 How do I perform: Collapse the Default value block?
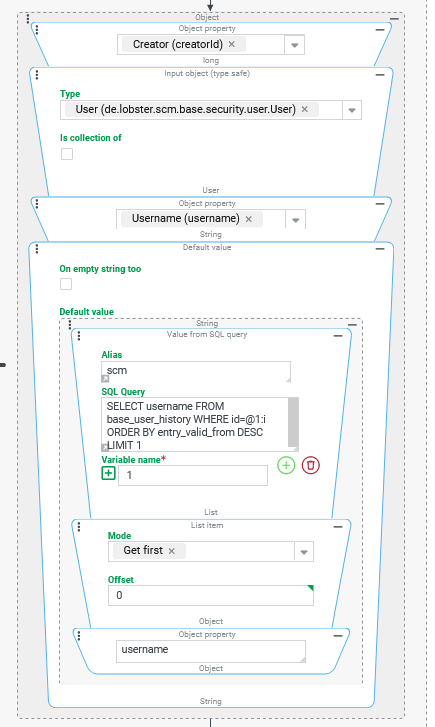pyautogui.click(x=380, y=249)
